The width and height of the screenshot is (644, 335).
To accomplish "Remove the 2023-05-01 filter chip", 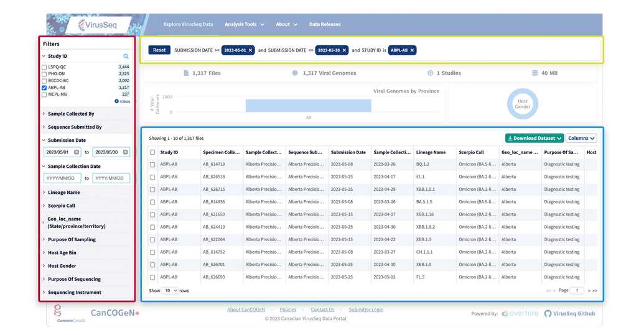I will click(250, 50).
